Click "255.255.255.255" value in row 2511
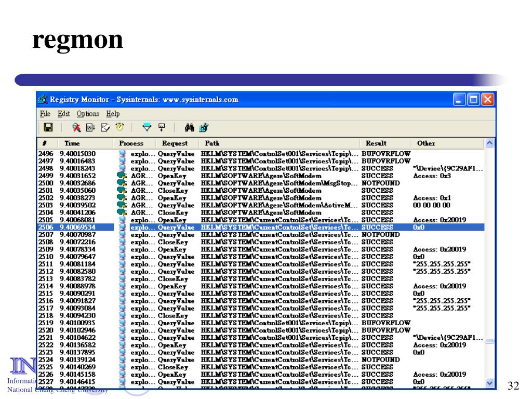Screen dimensions: 532x399 [x=442, y=264]
